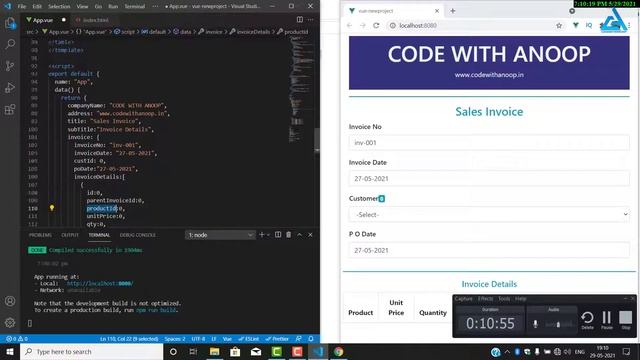This screenshot has width=640, height=360.
Task: Stop the screen recording
Action: pos(625,320)
